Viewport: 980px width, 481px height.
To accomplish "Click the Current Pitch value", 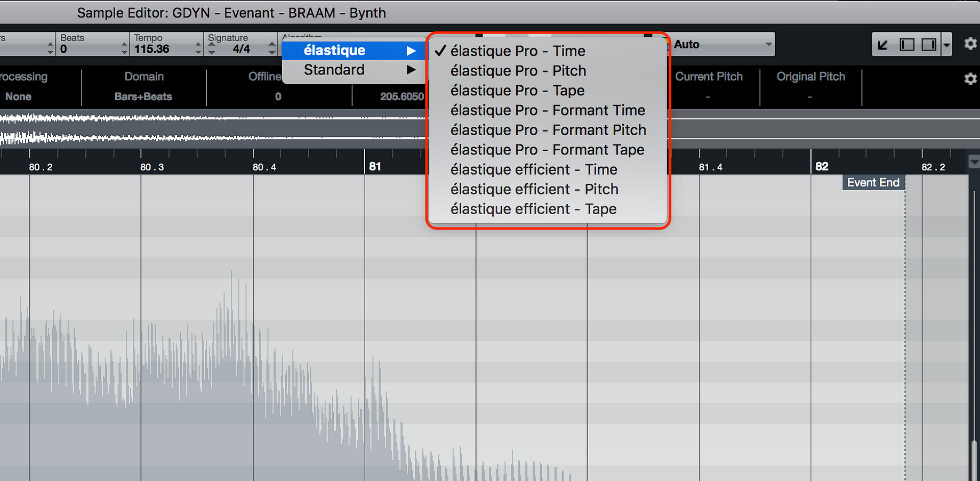I will (x=708, y=97).
